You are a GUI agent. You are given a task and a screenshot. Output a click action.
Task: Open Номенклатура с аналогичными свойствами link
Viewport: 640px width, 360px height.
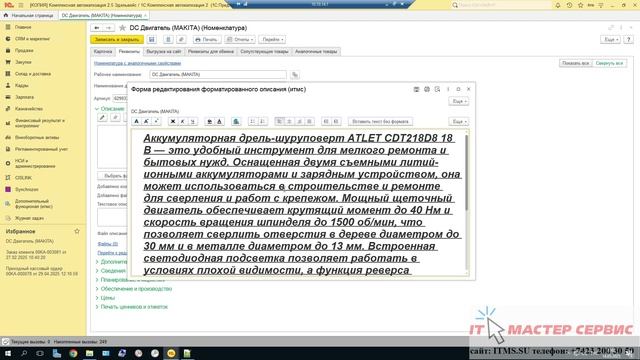click(138, 63)
